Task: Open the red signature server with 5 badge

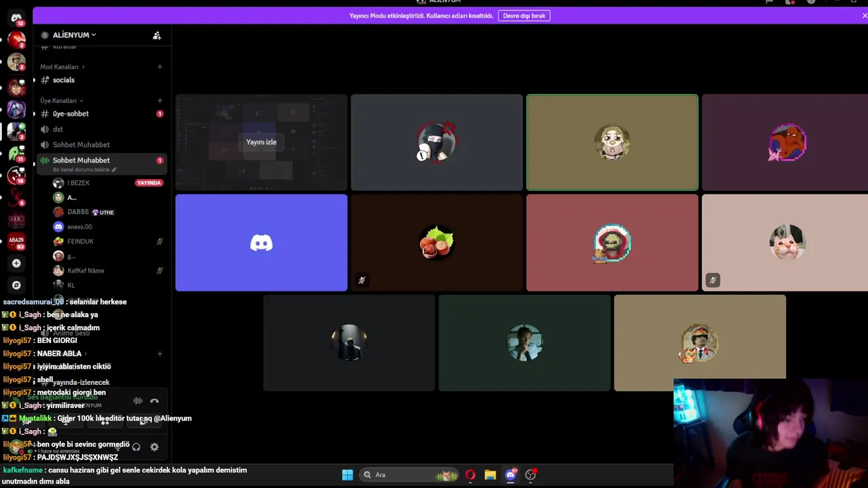Action: pyautogui.click(x=16, y=197)
